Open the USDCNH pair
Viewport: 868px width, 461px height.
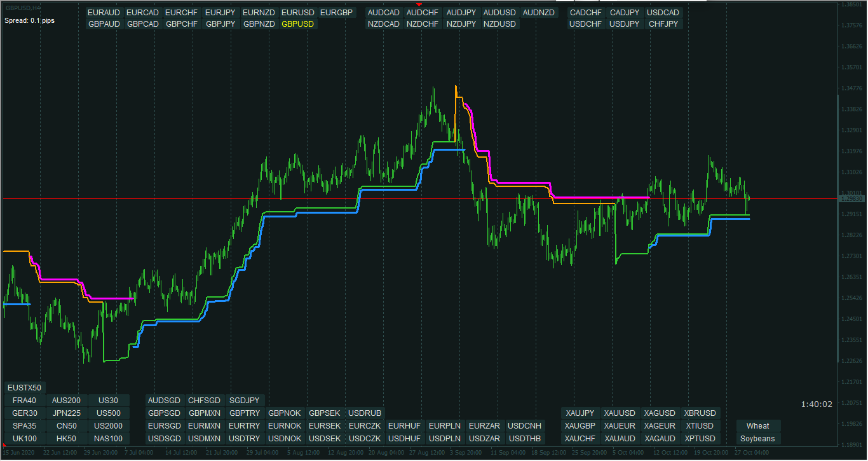pos(525,426)
